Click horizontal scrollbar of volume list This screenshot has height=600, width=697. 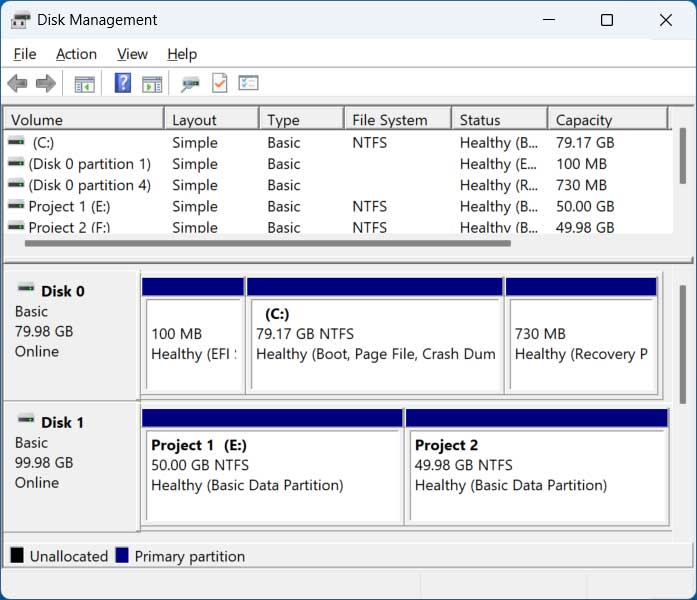tap(268, 243)
